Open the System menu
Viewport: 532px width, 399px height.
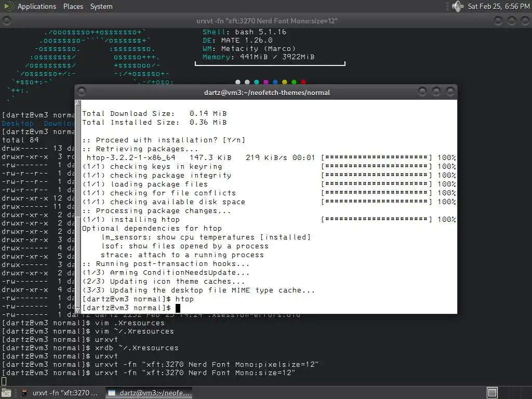[101, 6]
